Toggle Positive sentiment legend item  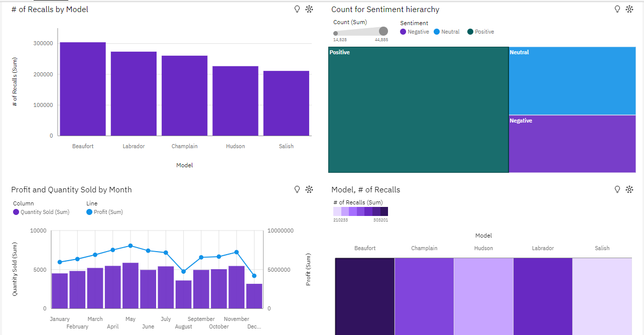[480, 32]
